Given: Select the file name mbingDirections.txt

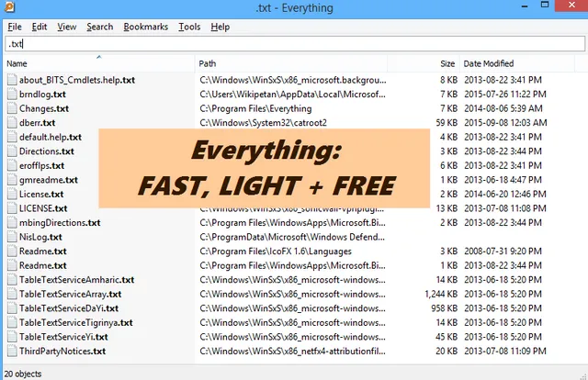Looking at the screenshot, I should click(60, 223).
